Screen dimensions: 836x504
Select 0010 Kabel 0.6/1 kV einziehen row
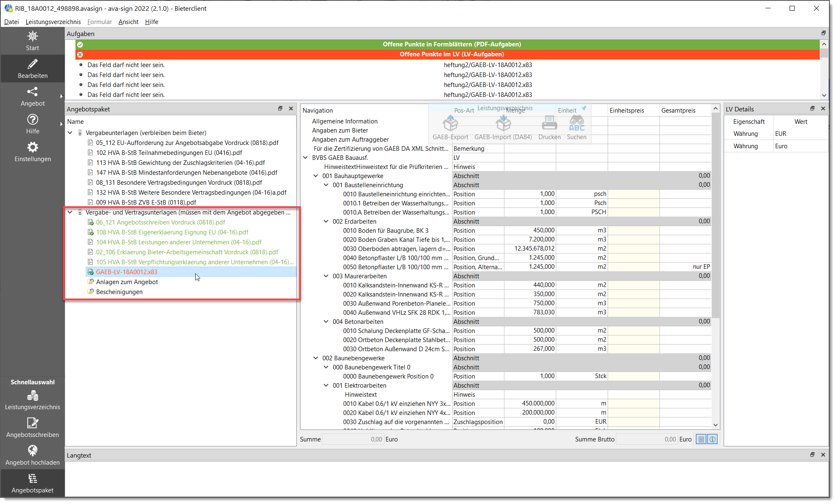[x=397, y=404]
